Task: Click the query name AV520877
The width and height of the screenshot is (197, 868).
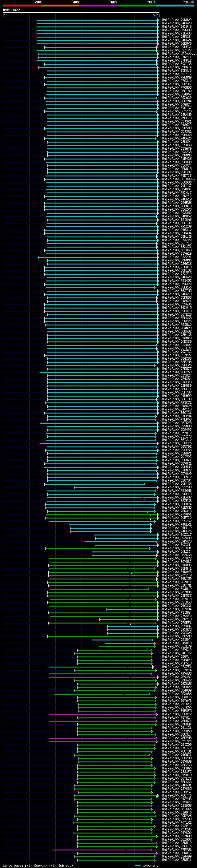Action: pos(11,10)
